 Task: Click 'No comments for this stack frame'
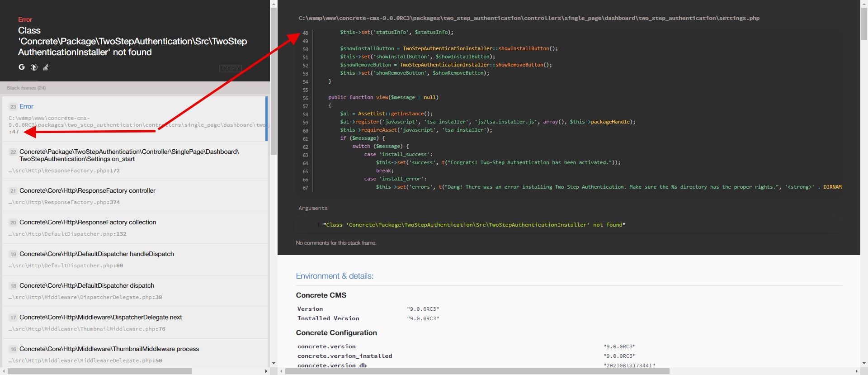336,243
